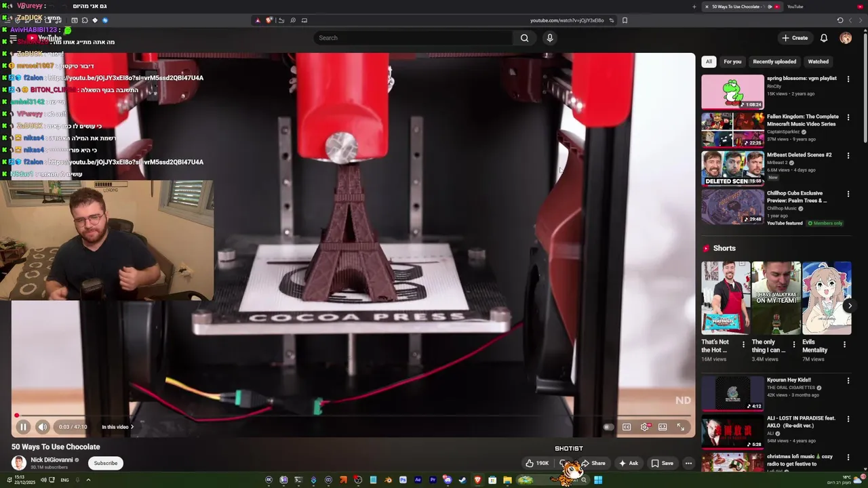This screenshot has width=868, height=488.
Task: Open Microsoft Store from the taskbar
Action: 492,480
